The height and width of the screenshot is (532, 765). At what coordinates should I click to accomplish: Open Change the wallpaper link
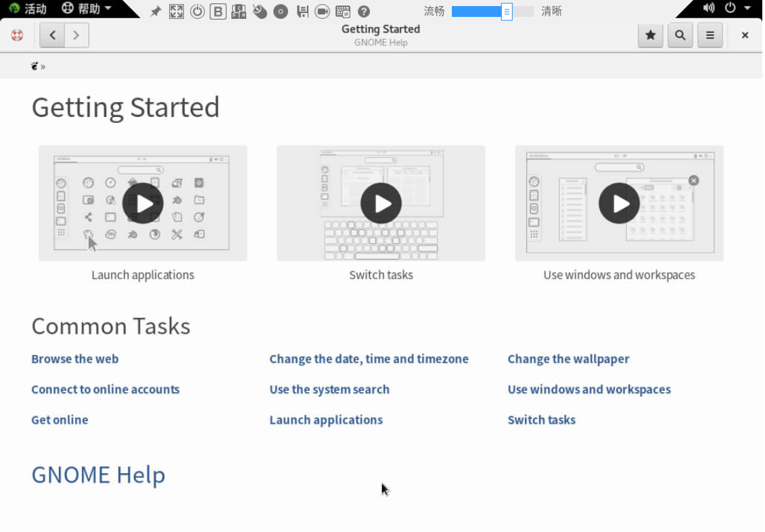coord(568,359)
